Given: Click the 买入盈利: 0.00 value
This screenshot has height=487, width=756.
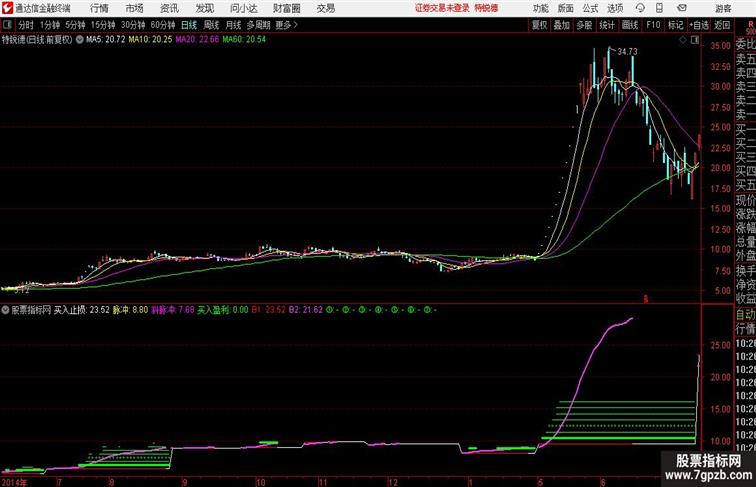Looking at the screenshot, I should click(223, 310).
